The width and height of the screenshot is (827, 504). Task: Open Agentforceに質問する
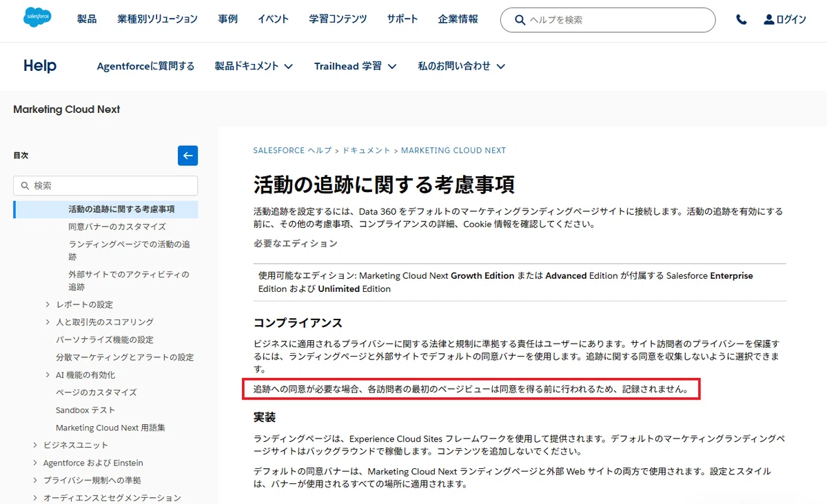pyautogui.click(x=145, y=66)
